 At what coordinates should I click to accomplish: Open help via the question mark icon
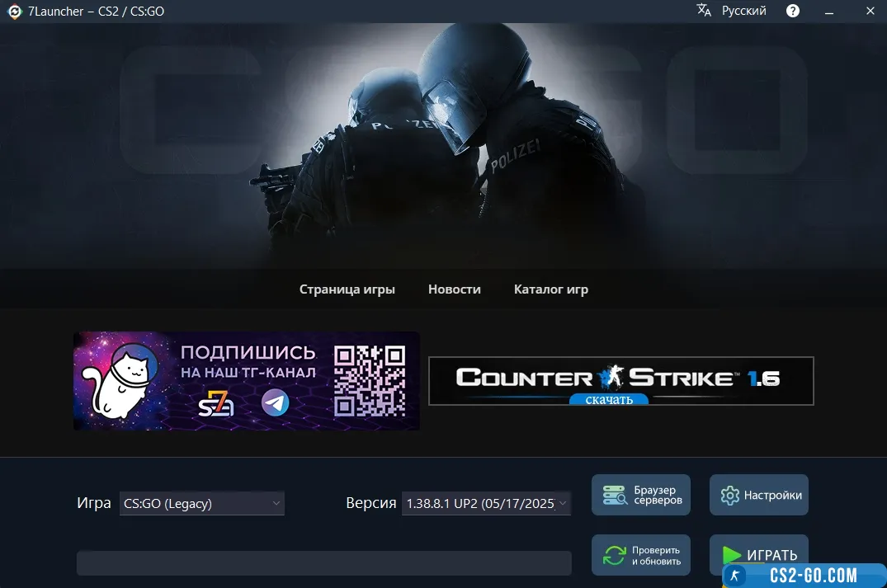[793, 11]
